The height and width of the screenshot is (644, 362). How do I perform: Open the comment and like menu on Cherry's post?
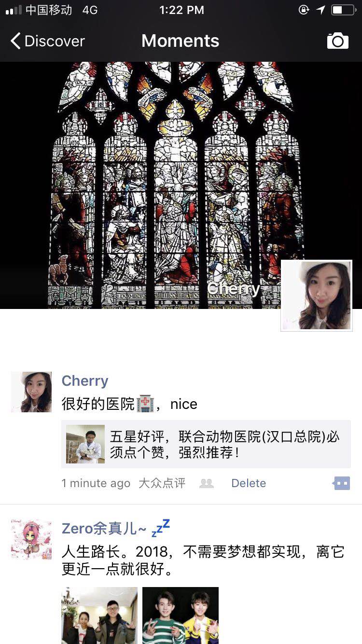342,483
